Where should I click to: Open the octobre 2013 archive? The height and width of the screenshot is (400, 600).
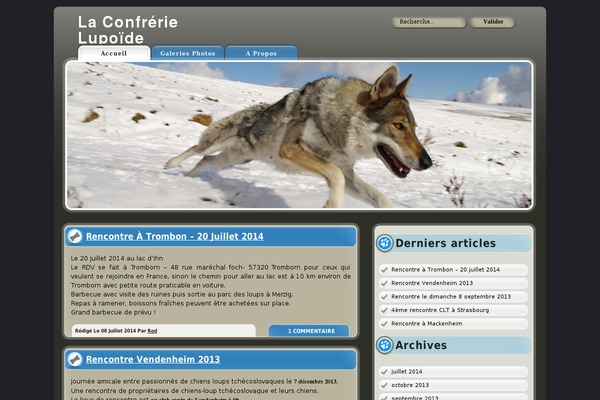click(x=410, y=385)
